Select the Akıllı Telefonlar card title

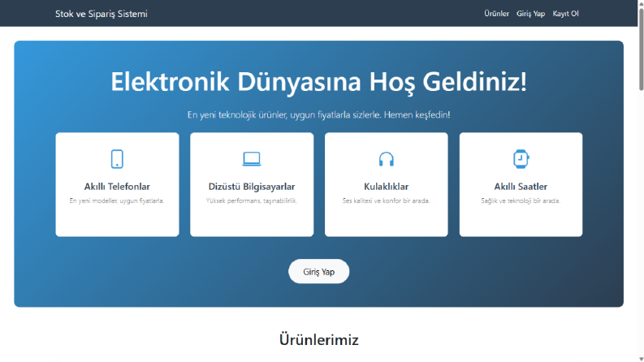(x=117, y=187)
